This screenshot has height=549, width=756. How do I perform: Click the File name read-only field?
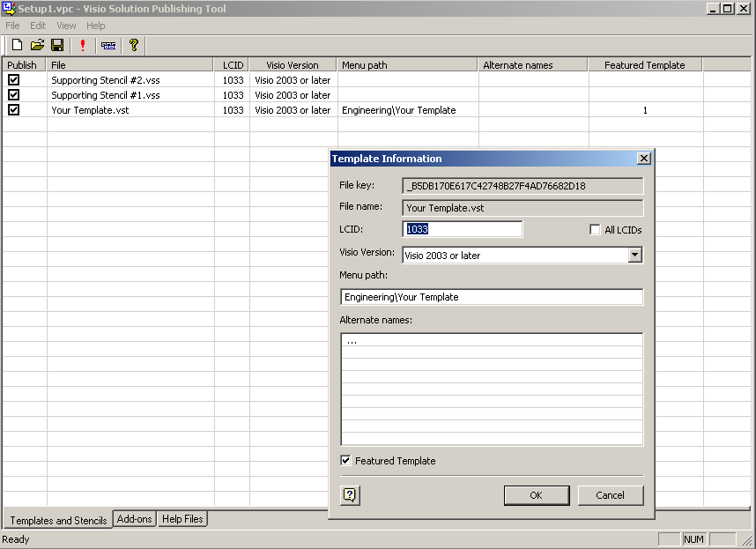coord(523,208)
